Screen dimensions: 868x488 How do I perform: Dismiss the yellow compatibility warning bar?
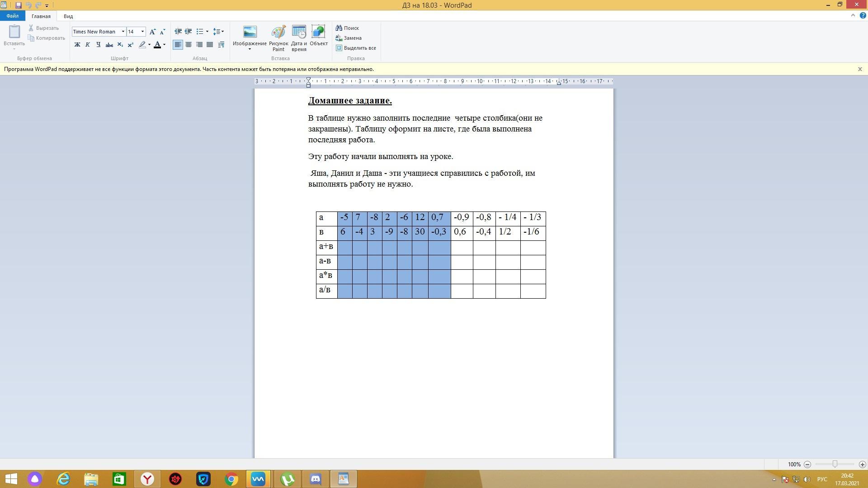click(x=860, y=69)
